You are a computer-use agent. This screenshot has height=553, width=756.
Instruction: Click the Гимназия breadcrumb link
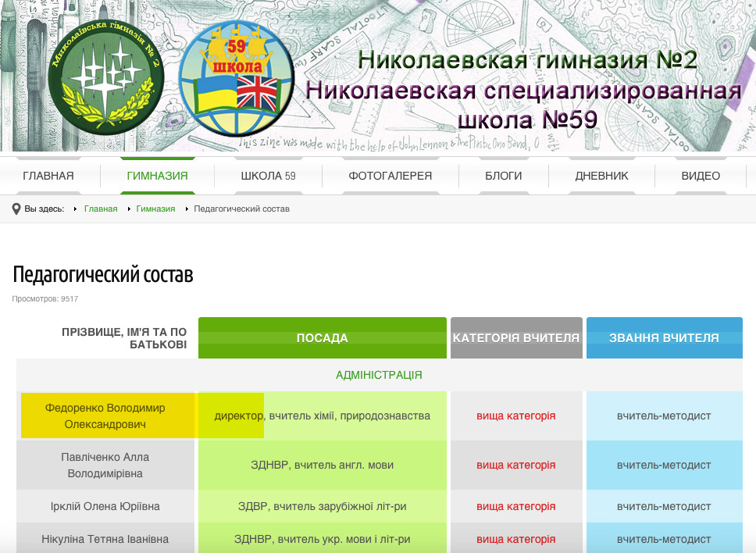pyautogui.click(x=155, y=209)
